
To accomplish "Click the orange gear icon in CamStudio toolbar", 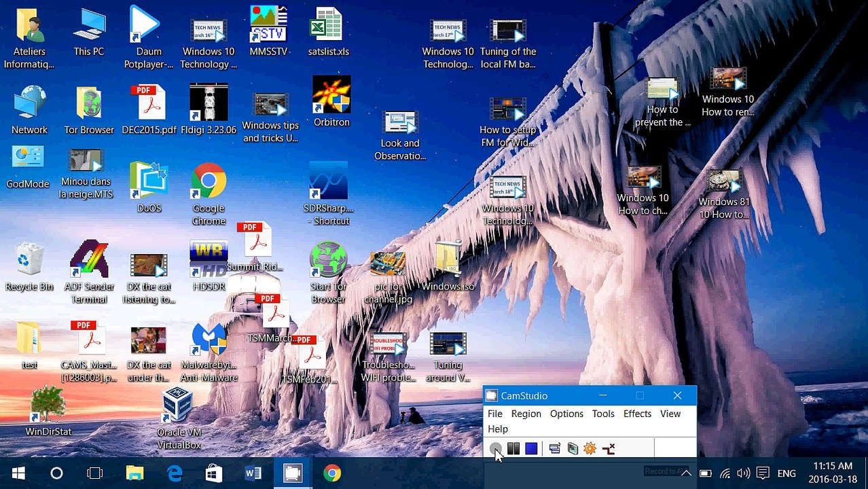I will [590, 448].
